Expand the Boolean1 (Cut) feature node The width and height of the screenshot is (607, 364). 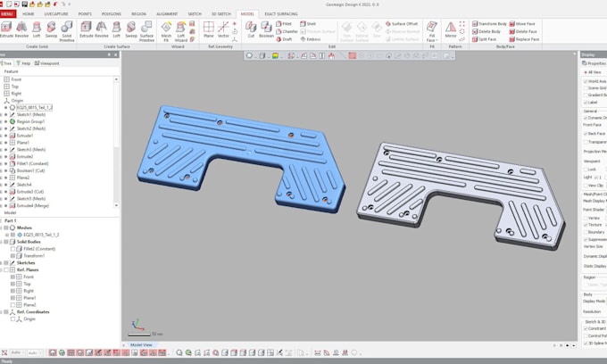[x=1, y=170]
